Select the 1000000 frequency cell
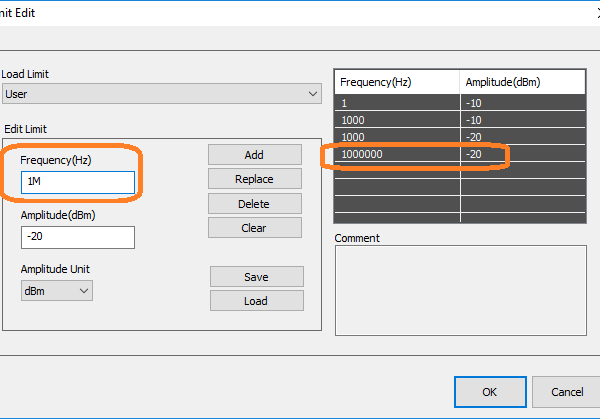This screenshot has height=419, width=600. (397, 155)
